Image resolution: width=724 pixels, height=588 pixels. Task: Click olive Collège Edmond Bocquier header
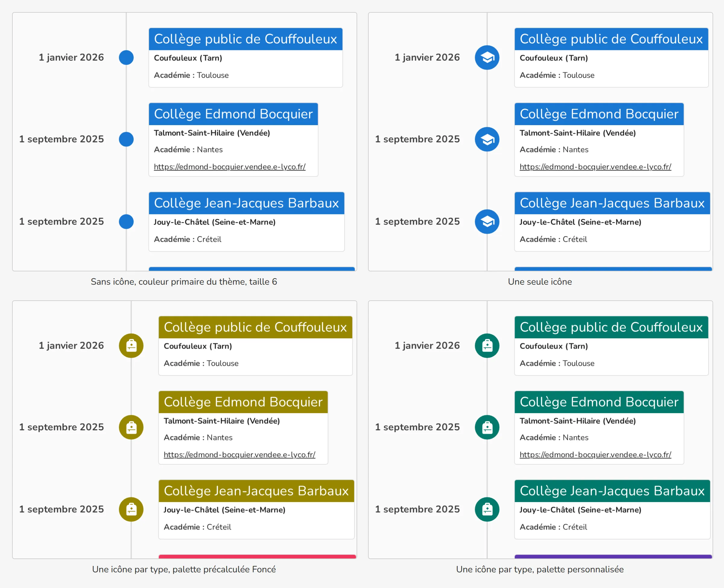tap(243, 402)
